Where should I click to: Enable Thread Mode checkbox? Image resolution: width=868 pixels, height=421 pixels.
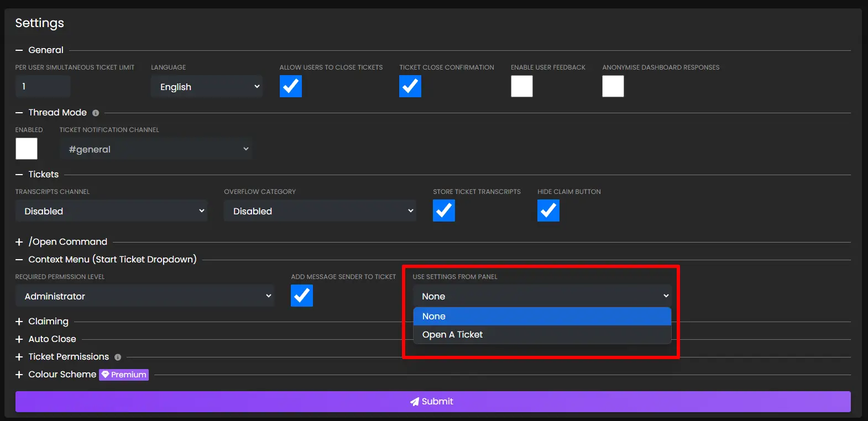tap(27, 149)
